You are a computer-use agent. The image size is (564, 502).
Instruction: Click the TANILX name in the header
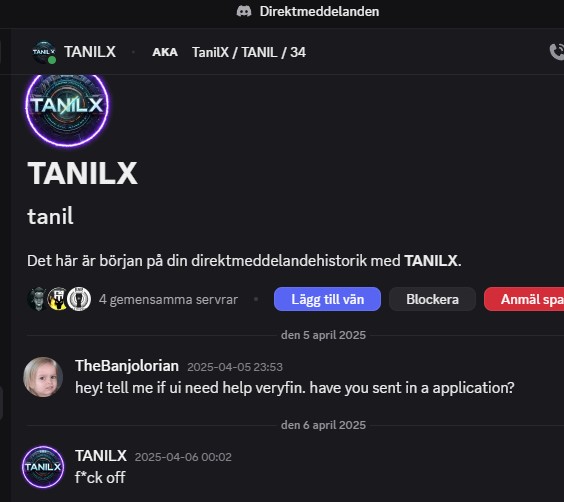coord(90,52)
